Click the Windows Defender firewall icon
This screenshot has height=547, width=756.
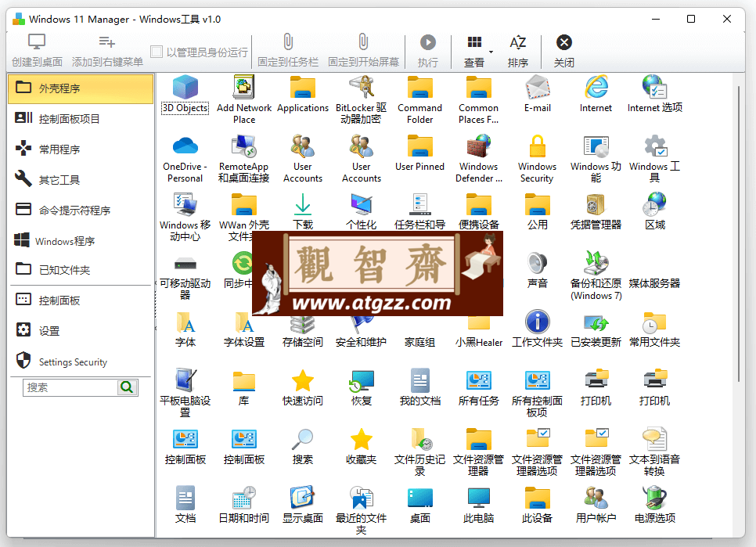[x=478, y=146]
